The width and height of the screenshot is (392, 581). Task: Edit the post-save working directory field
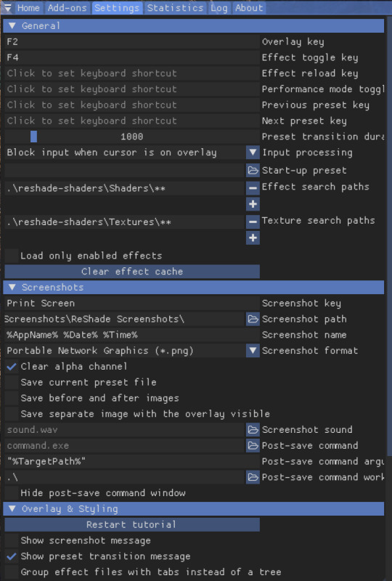tap(124, 477)
